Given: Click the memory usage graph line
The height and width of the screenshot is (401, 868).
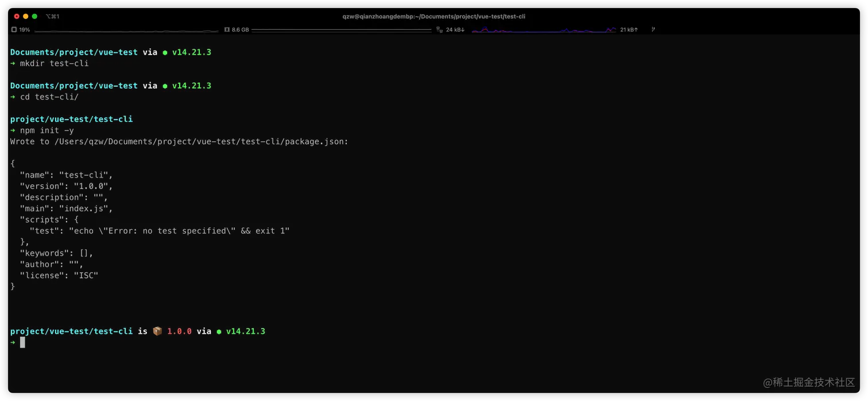Looking at the screenshot, I should 341,29.
